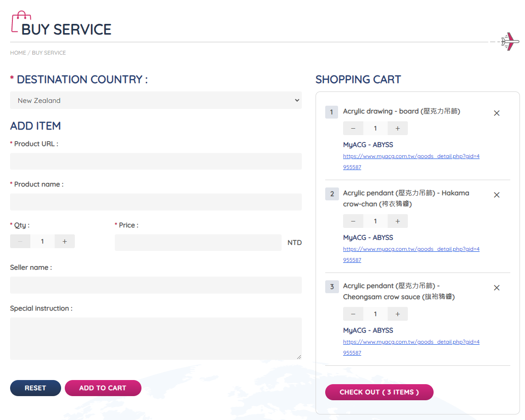Click the Special instruction text area
The height and width of the screenshot is (420, 525).
point(156,338)
